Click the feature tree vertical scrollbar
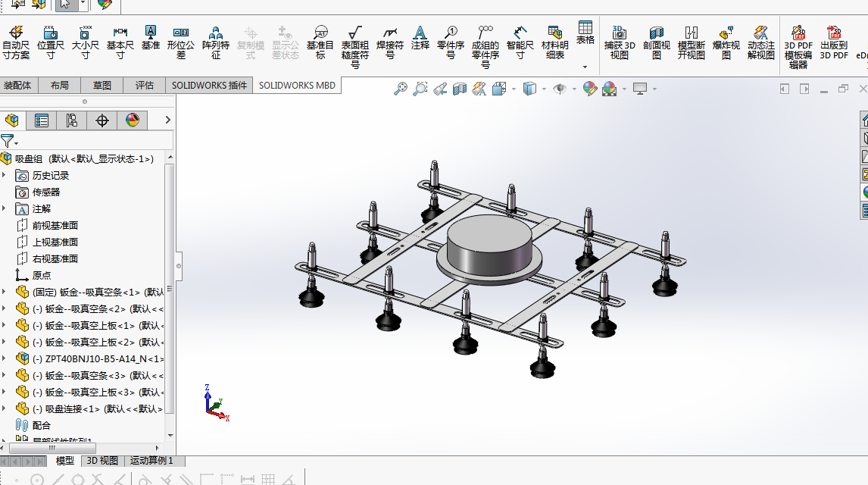868x485 pixels. coord(170,288)
